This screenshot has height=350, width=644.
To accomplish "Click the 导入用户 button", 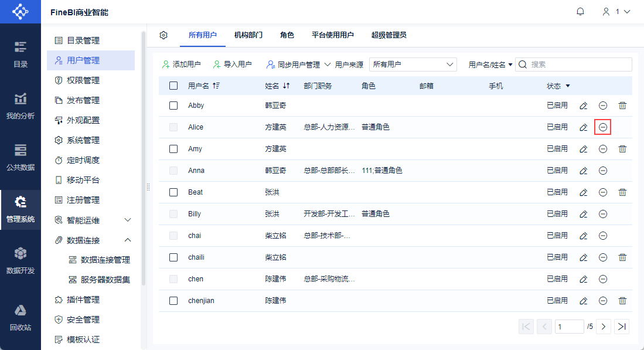I will (x=233, y=64).
